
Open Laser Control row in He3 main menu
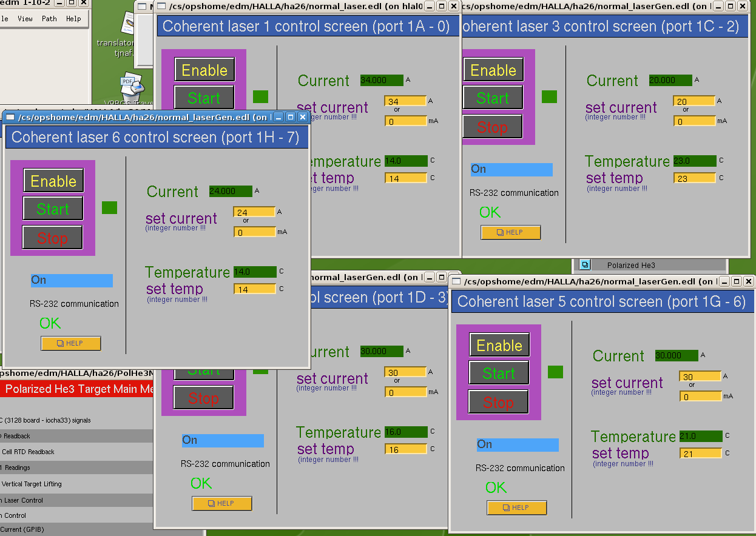(76, 500)
